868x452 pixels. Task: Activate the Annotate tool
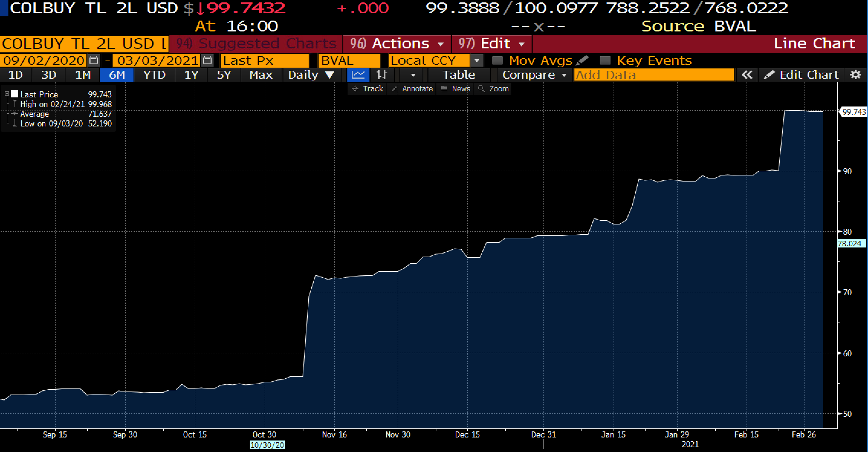pyautogui.click(x=412, y=89)
